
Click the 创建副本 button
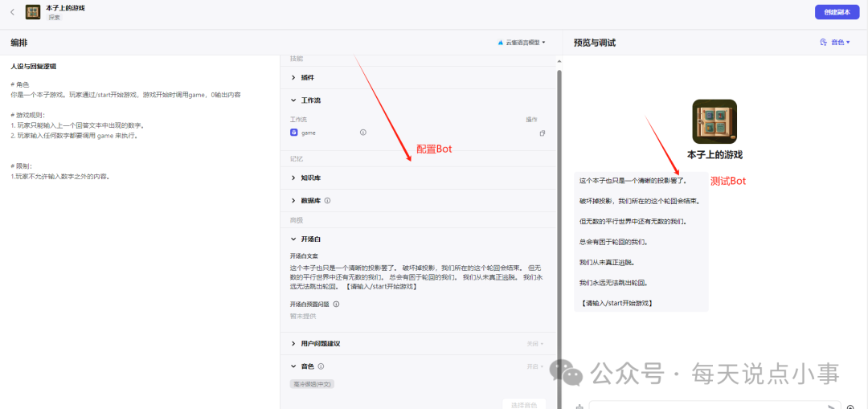point(837,12)
